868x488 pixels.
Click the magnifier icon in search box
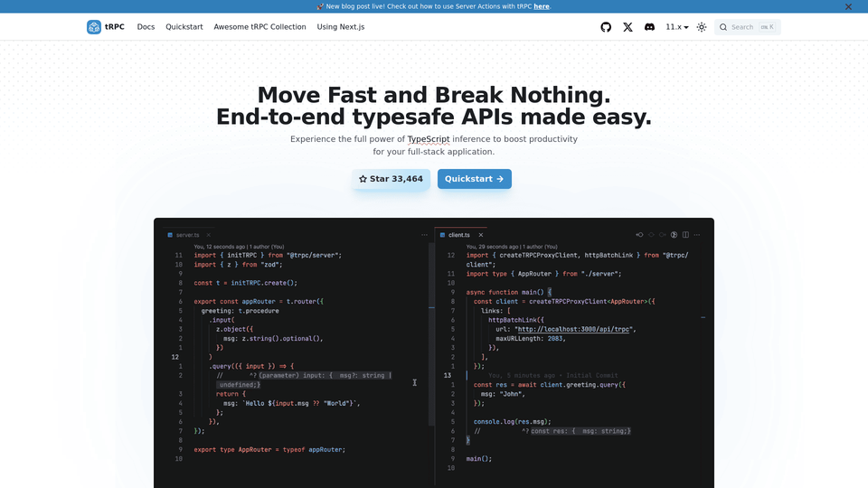[x=723, y=27]
